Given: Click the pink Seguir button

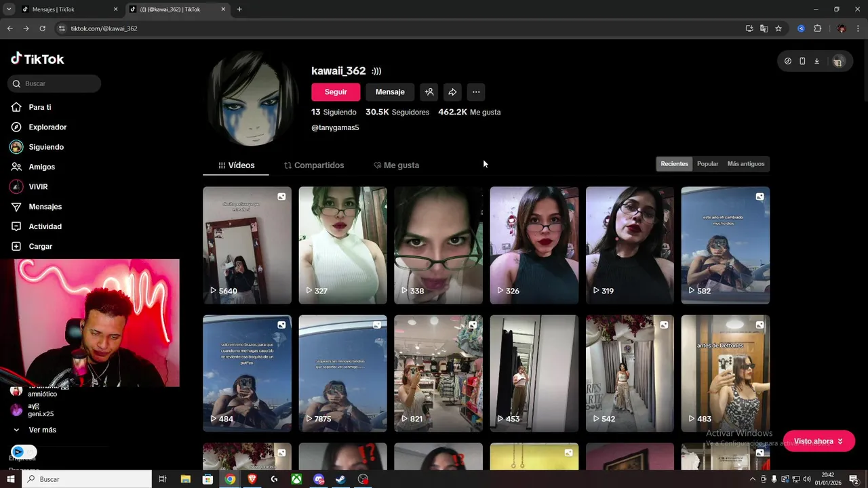Looking at the screenshot, I should (336, 92).
